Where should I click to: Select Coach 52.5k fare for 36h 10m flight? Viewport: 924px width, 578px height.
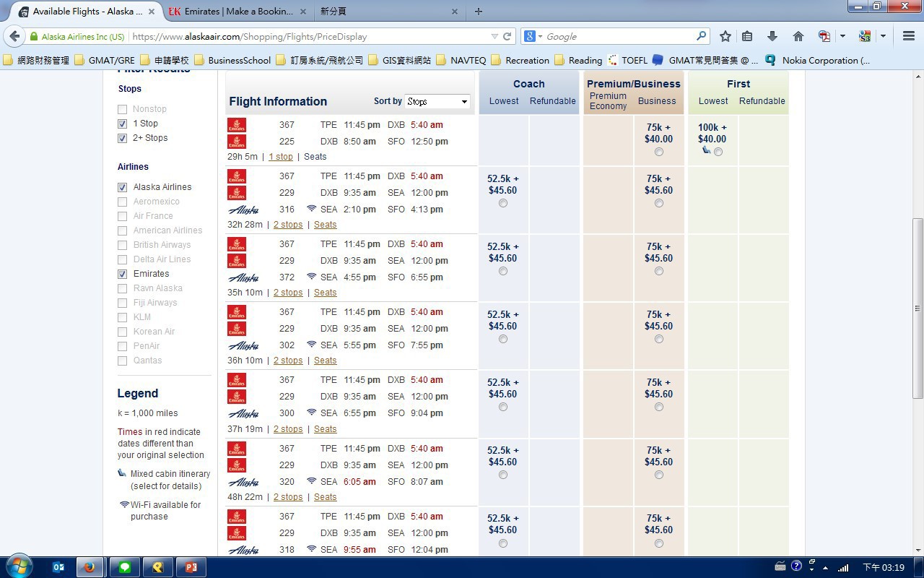point(503,339)
